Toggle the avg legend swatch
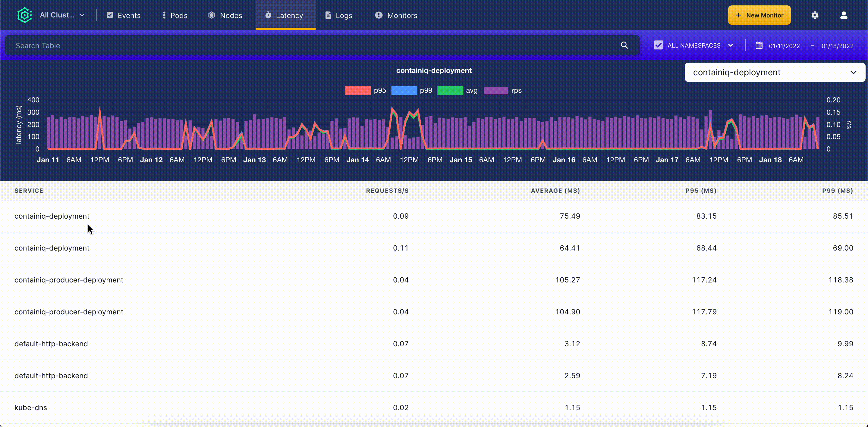Viewport: 868px width, 427px height. [450, 91]
